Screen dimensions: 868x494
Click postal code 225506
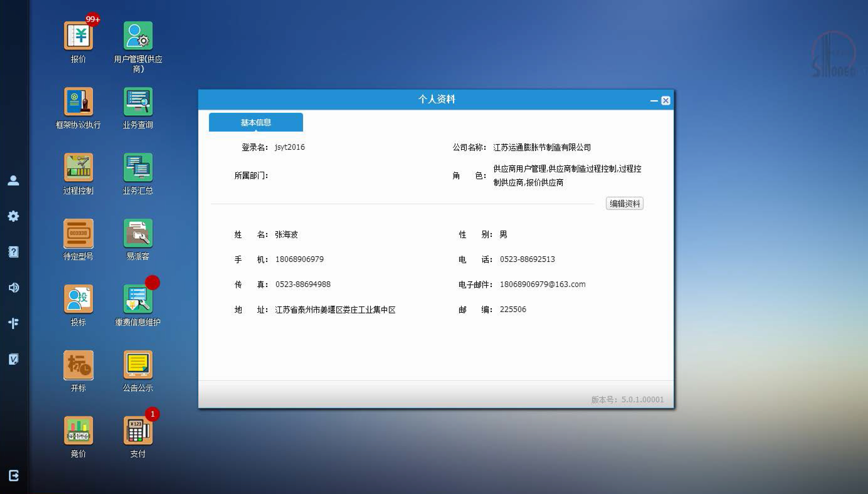(x=513, y=309)
